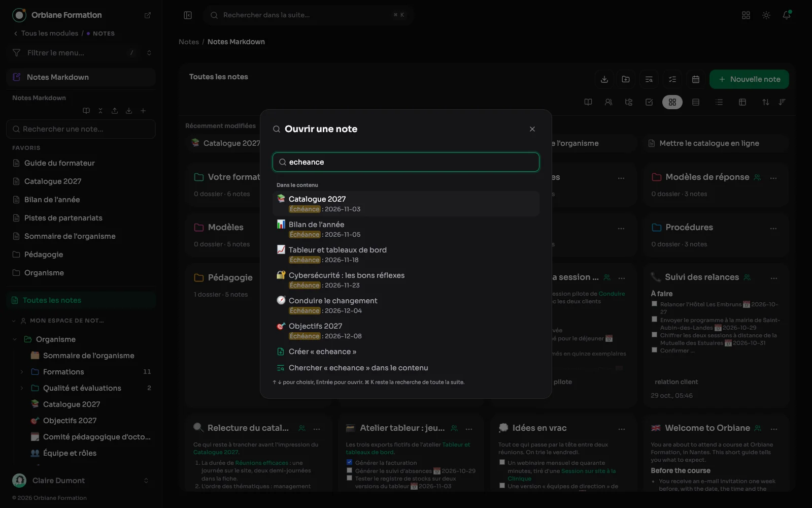Focus Rechercher dans la suite search bar
Image resolution: width=812 pixels, height=508 pixels.
click(309, 15)
